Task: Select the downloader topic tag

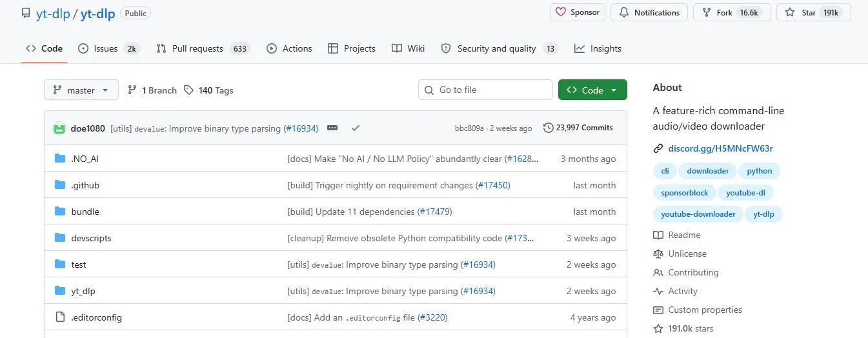Action: [x=708, y=171]
